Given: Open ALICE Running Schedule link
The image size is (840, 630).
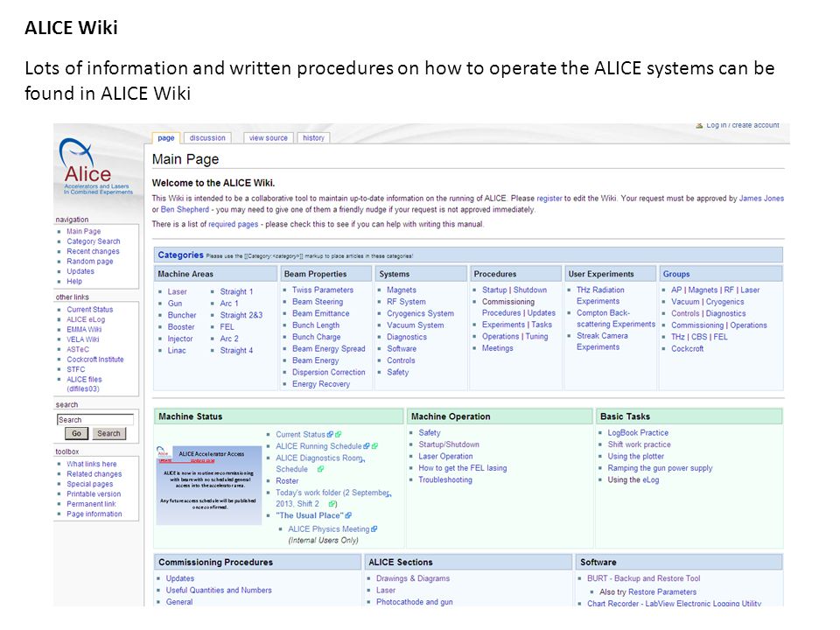Looking at the screenshot, I should coord(318,446).
